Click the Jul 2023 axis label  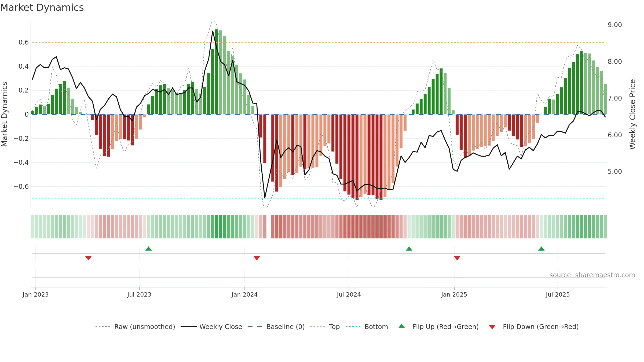pos(139,294)
